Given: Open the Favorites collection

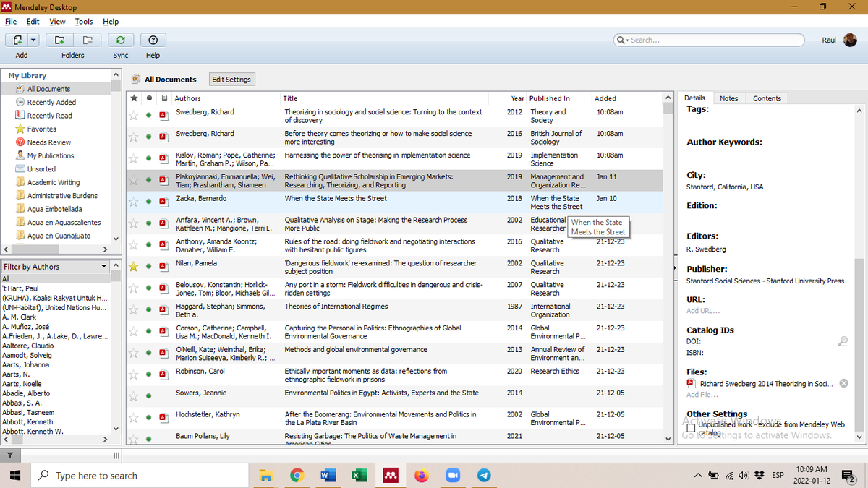Looking at the screenshot, I should click(41, 129).
